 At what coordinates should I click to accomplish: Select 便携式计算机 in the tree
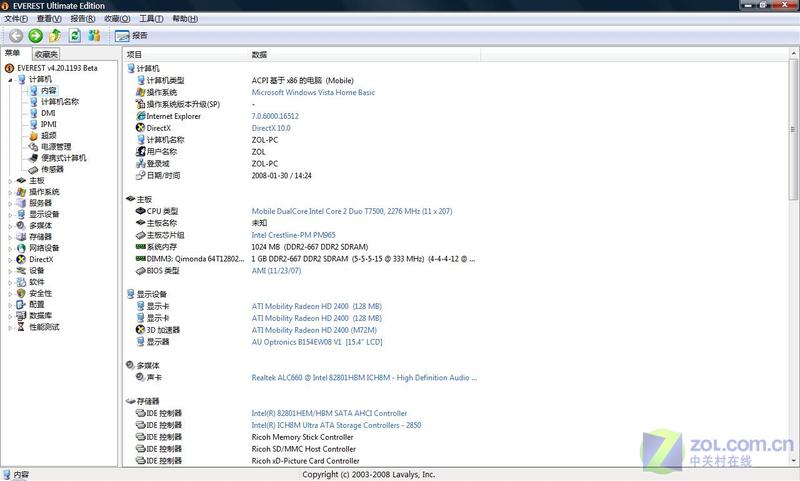(63, 158)
